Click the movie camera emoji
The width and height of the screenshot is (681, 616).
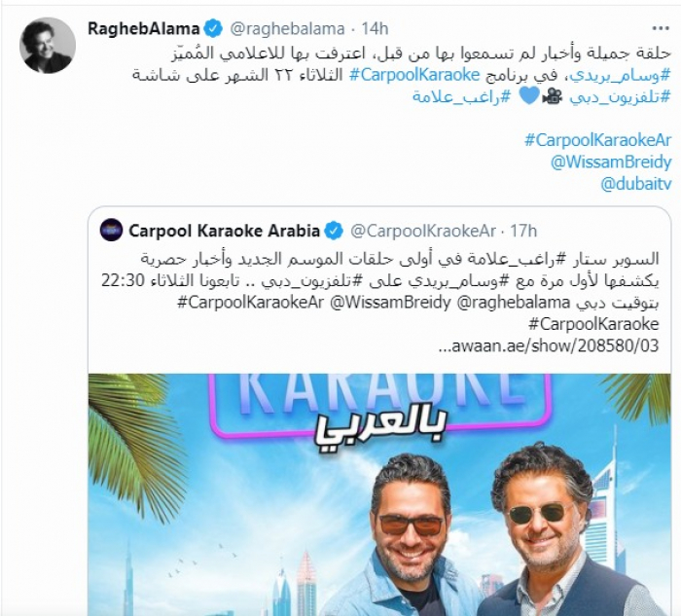[552, 96]
